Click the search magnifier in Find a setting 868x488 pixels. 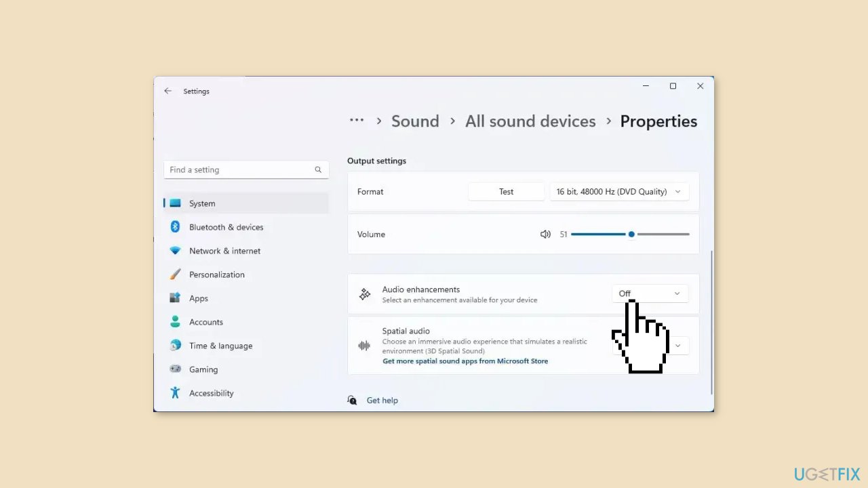[x=318, y=169]
